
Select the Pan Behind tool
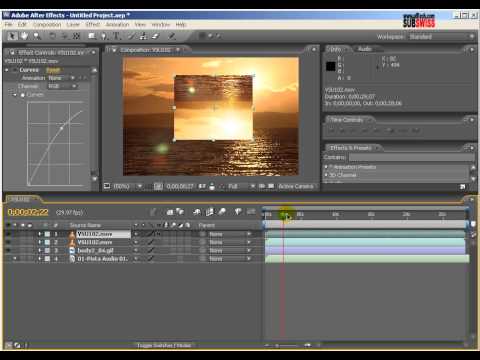(x=76, y=36)
